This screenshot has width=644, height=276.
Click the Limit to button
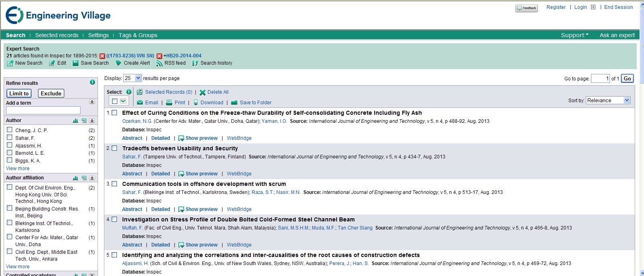click(x=19, y=93)
